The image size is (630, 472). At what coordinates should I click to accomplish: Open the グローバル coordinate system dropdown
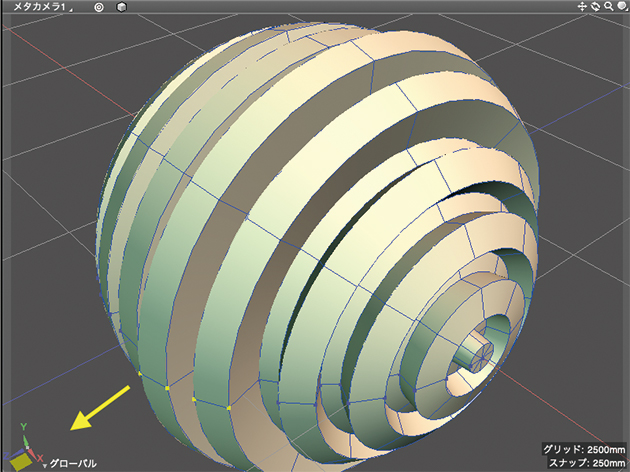73,463
